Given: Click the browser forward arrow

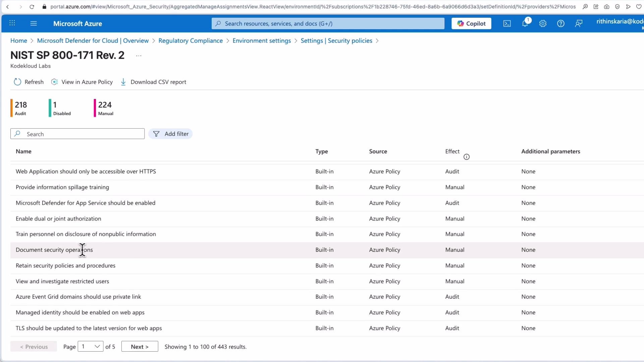Looking at the screenshot, I should point(20,7).
